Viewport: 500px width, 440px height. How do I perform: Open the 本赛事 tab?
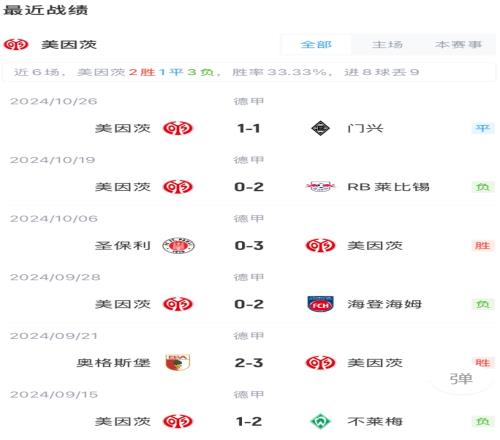458,44
